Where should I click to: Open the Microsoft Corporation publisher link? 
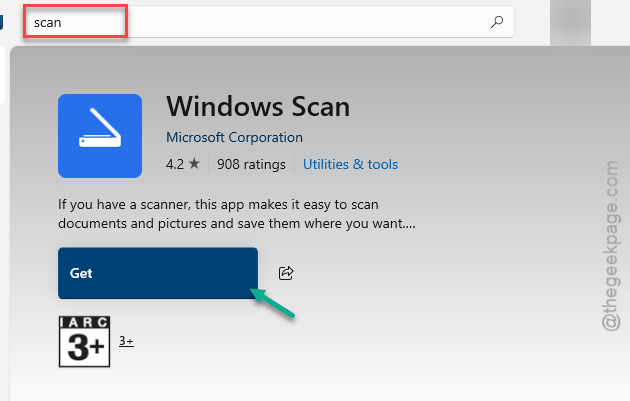click(234, 137)
